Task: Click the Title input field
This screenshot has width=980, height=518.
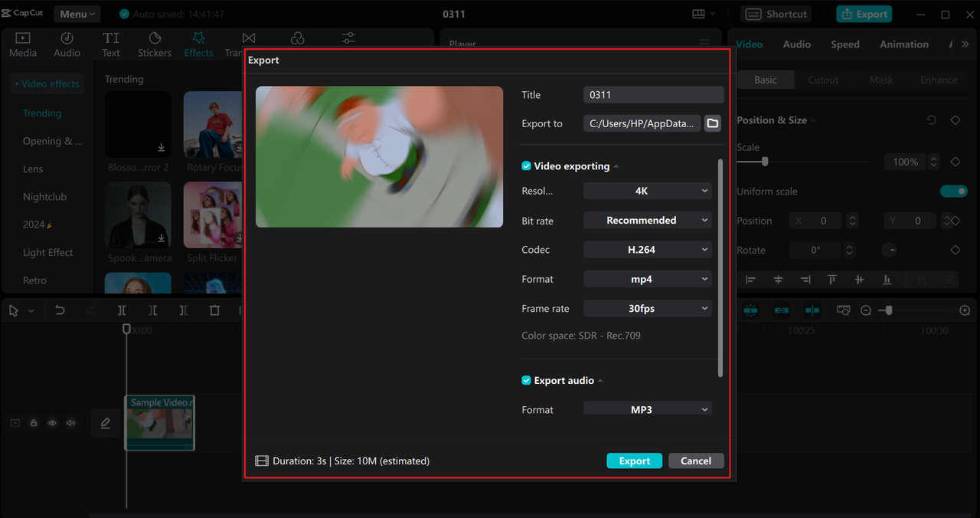Action: pyautogui.click(x=653, y=95)
